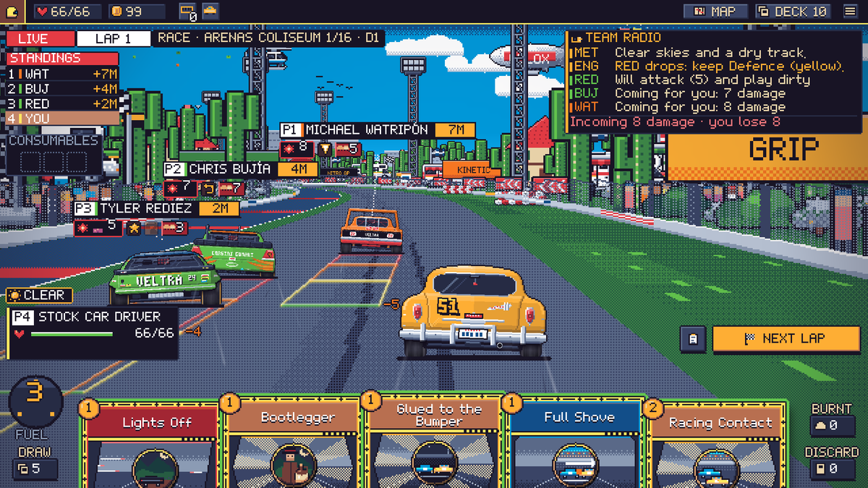Select standings row 1 WAT +7M
The image size is (868, 488).
(x=62, y=74)
